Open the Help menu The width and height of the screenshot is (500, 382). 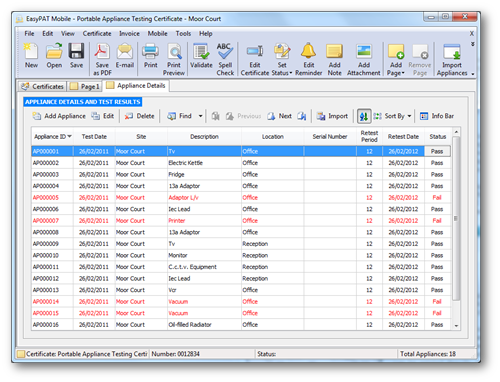(x=206, y=34)
